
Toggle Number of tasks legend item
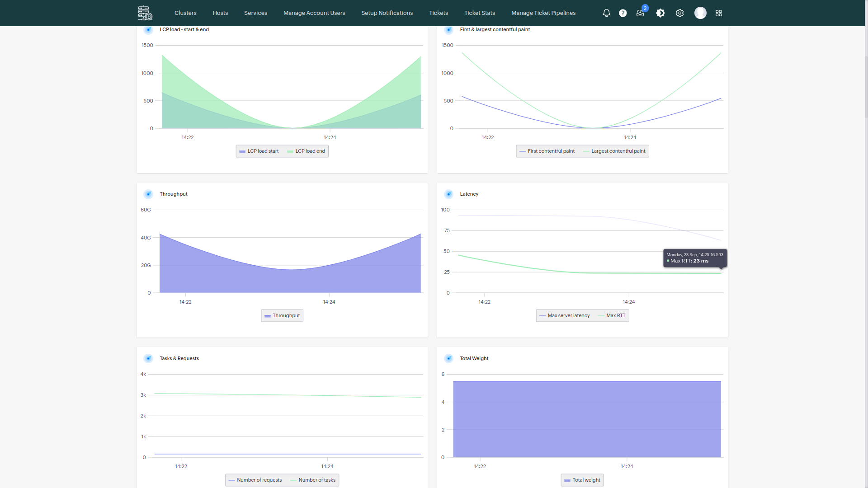click(313, 480)
